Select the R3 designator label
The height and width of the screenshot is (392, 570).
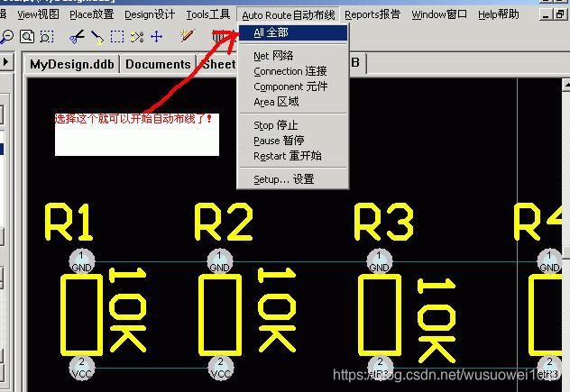point(383,223)
